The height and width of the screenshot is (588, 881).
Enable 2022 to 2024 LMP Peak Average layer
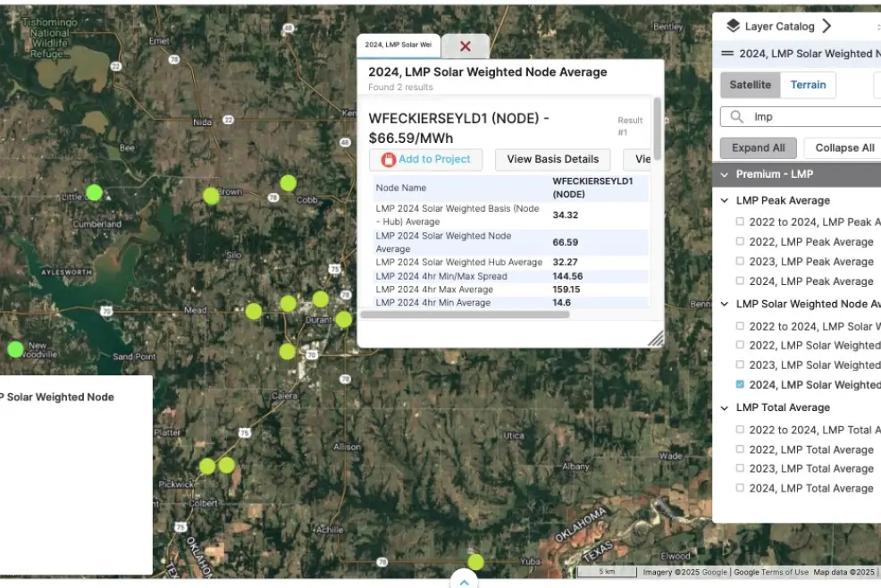(740, 222)
